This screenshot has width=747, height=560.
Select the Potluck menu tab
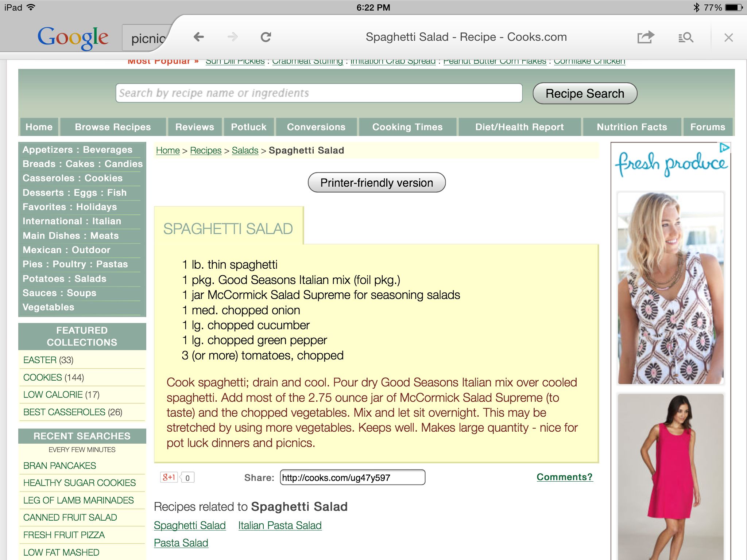click(x=248, y=127)
